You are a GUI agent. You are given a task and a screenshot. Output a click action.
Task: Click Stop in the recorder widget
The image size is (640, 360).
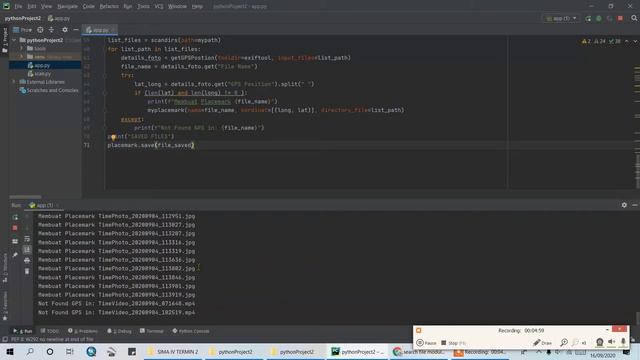453,343
